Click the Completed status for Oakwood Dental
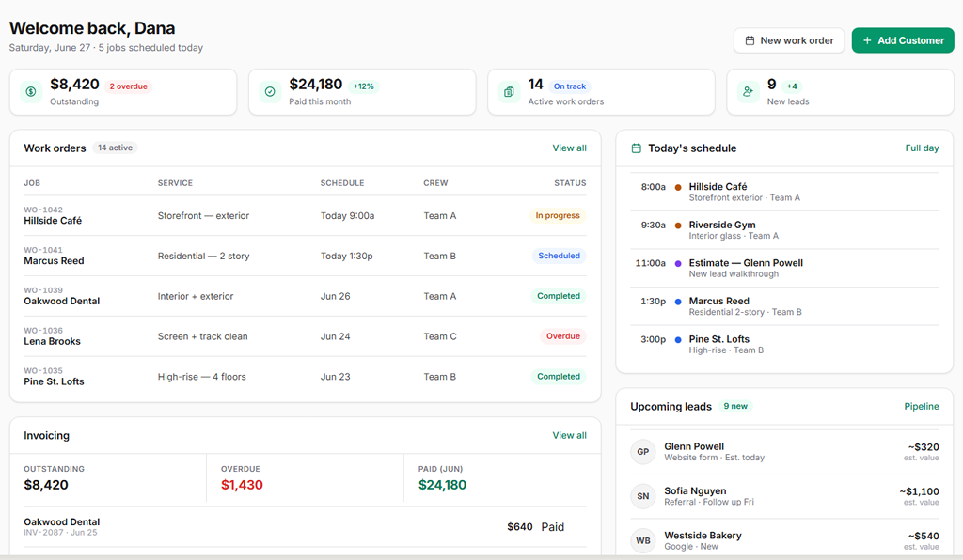Image resolution: width=963 pixels, height=560 pixels. (559, 296)
